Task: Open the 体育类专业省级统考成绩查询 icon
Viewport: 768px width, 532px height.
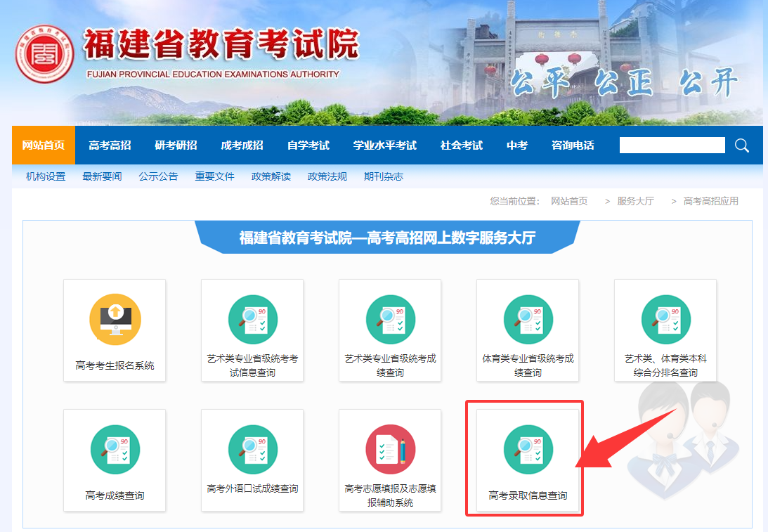Action: coord(528,319)
